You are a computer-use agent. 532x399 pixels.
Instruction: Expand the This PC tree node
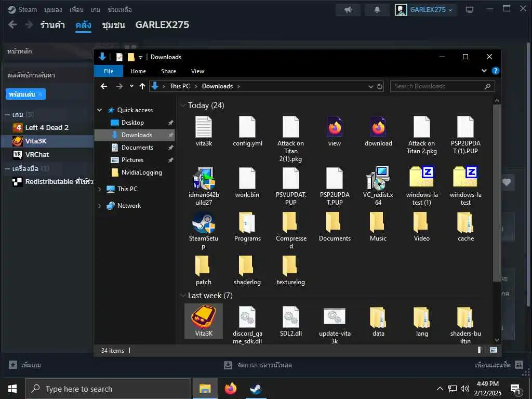pyautogui.click(x=99, y=189)
